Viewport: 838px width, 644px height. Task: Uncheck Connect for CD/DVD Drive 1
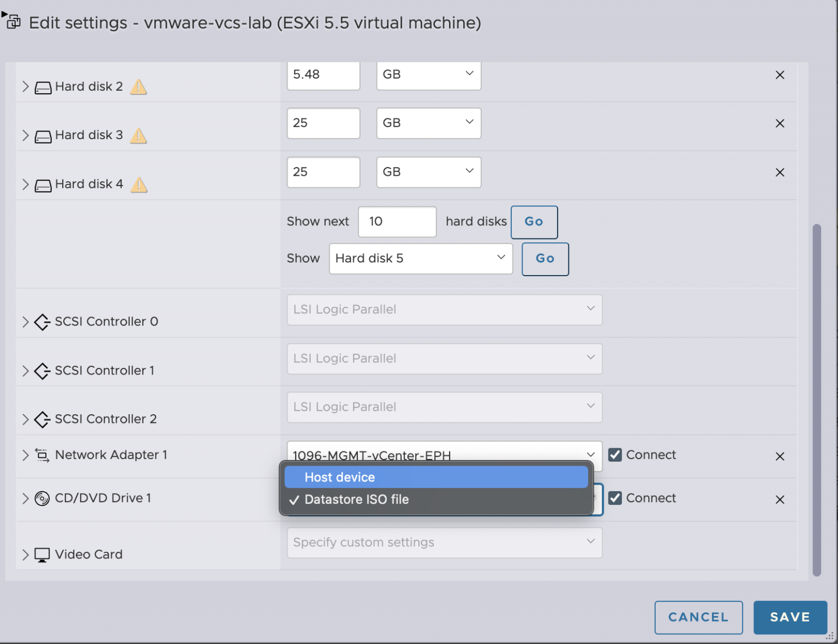coord(615,498)
